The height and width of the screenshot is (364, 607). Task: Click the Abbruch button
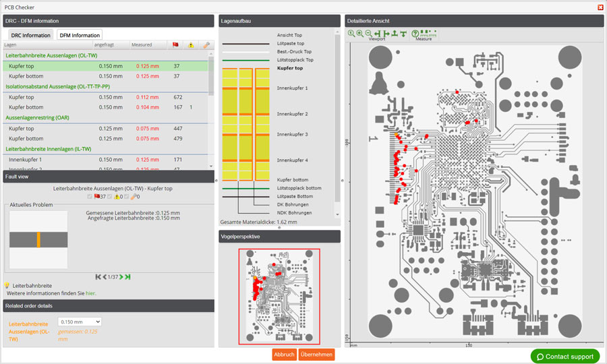click(x=284, y=355)
